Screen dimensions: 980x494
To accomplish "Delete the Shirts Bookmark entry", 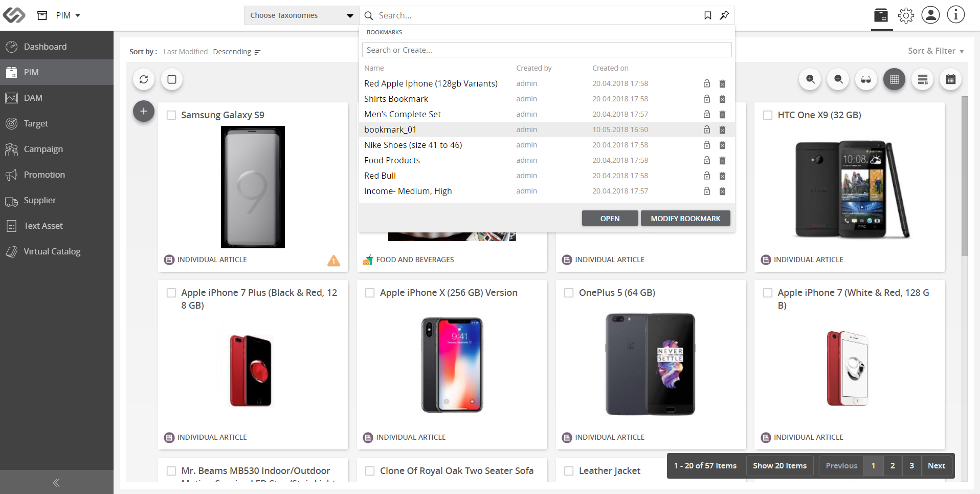I will (722, 99).
